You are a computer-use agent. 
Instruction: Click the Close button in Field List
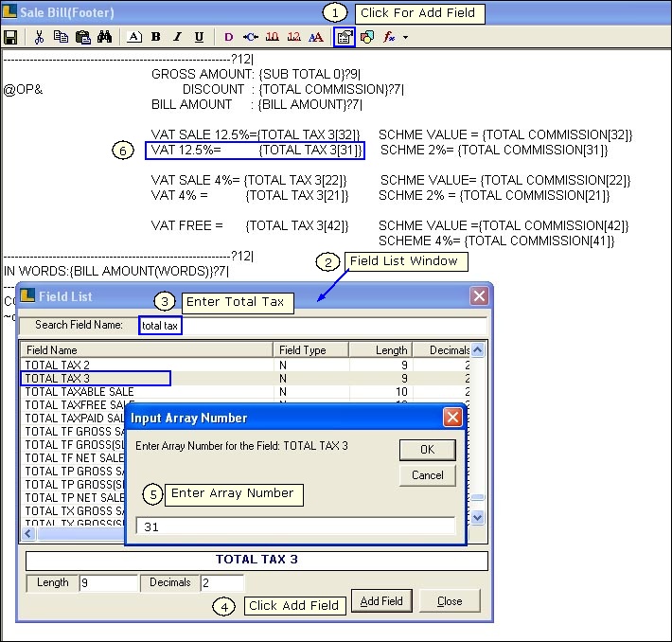point(450,601)
